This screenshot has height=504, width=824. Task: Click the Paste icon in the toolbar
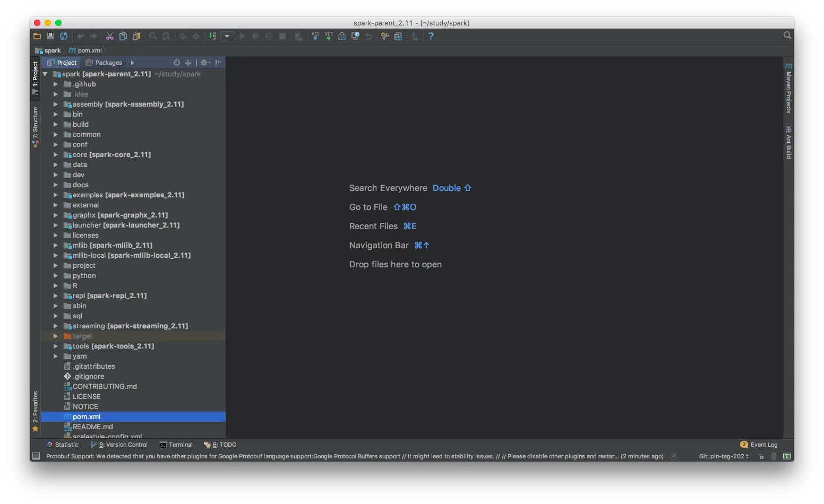(x=136, y=36)
